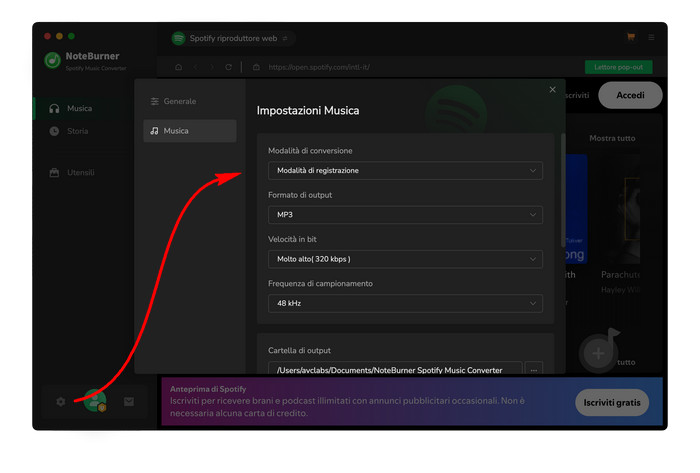The width and height of the screenshot is (700, 473).
Task: Go back with browser back arrow
Action: tap(196, 67)
